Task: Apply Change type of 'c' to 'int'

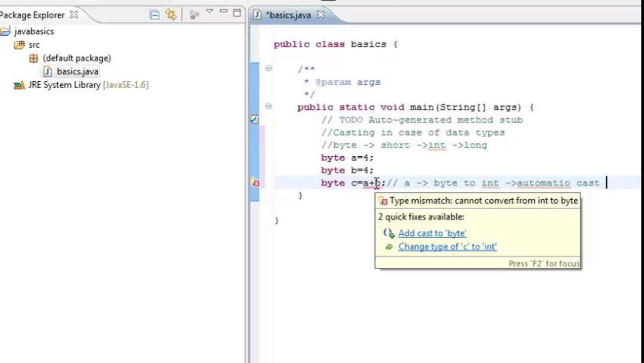Action: (447, 247)
